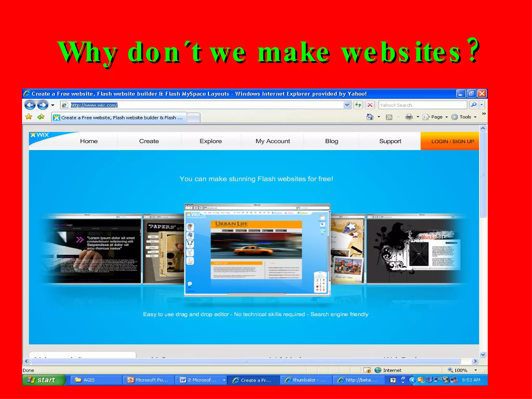The height and width of the screenshot is (399, 532).
Task: Select the wix.com address bar field
Action: (x=202, y=105)
